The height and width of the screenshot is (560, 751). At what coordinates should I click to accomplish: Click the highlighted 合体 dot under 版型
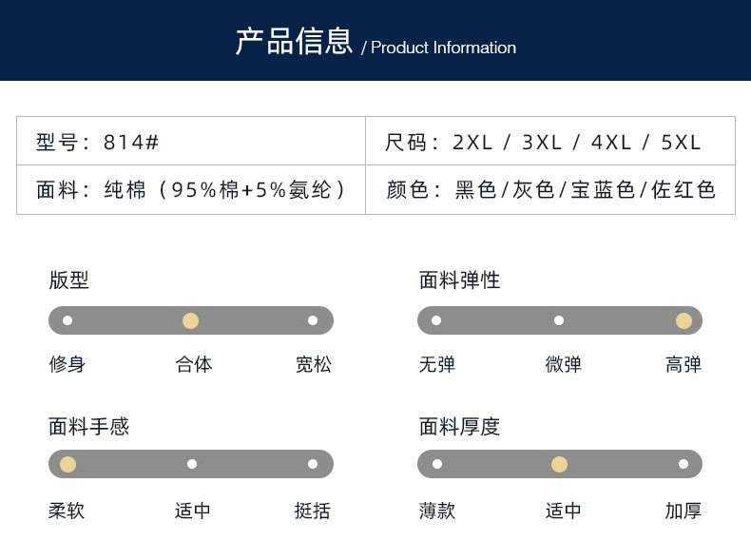[191, 320]
